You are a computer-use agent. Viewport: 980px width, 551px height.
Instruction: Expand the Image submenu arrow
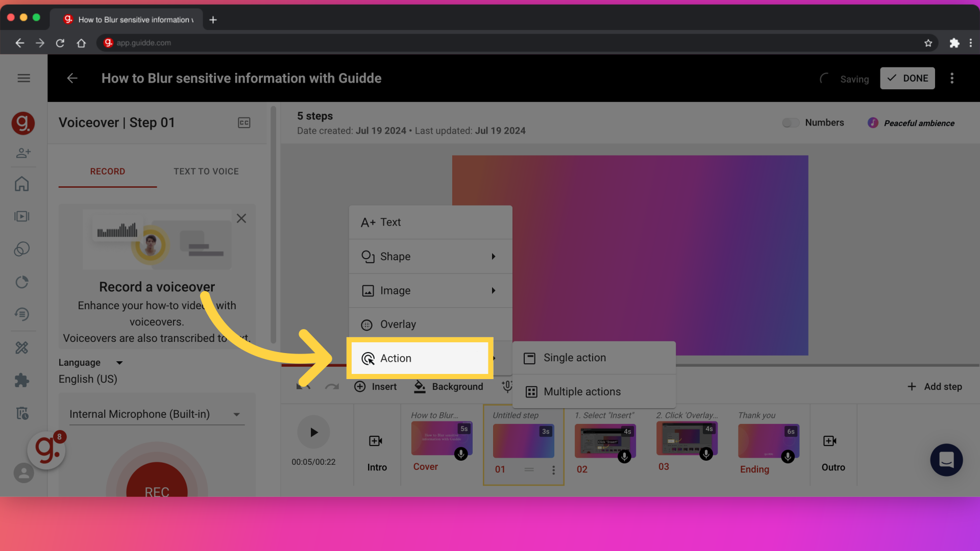coord(493,291)
